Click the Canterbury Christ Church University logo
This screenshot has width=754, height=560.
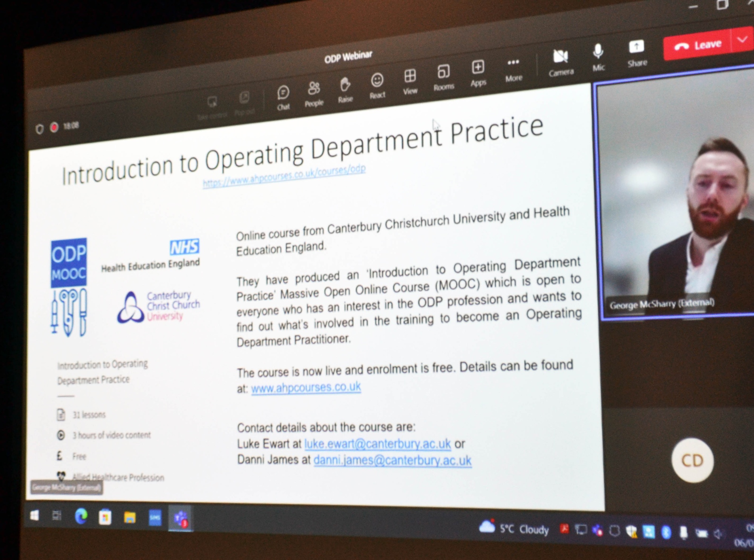[x=158, y=307]
